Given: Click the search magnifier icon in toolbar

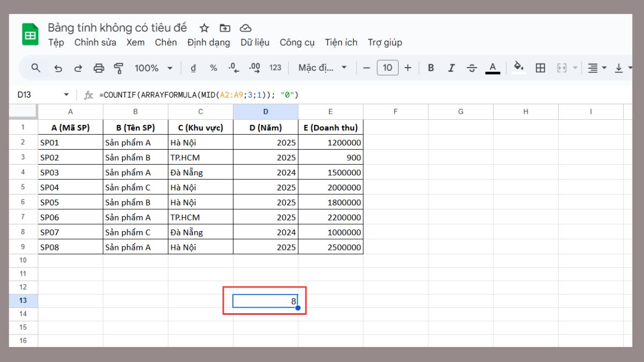Looking at the screenshot, I should click(x=36, y=68).
